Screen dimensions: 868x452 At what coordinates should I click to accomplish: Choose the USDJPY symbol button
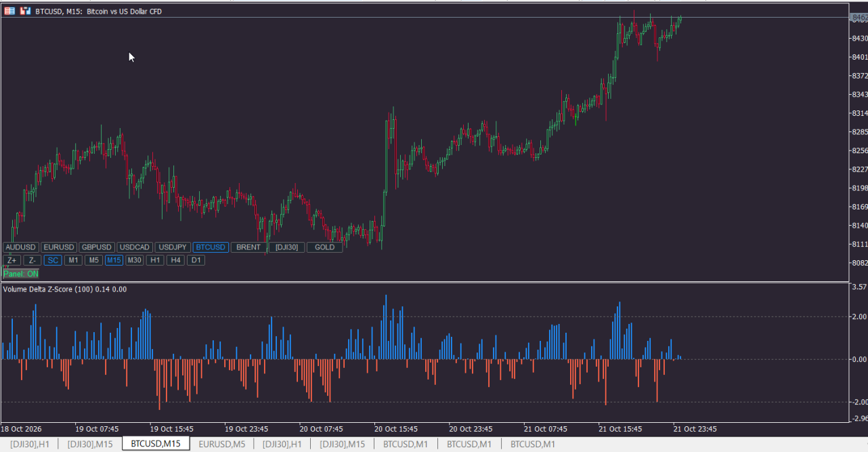173,247
